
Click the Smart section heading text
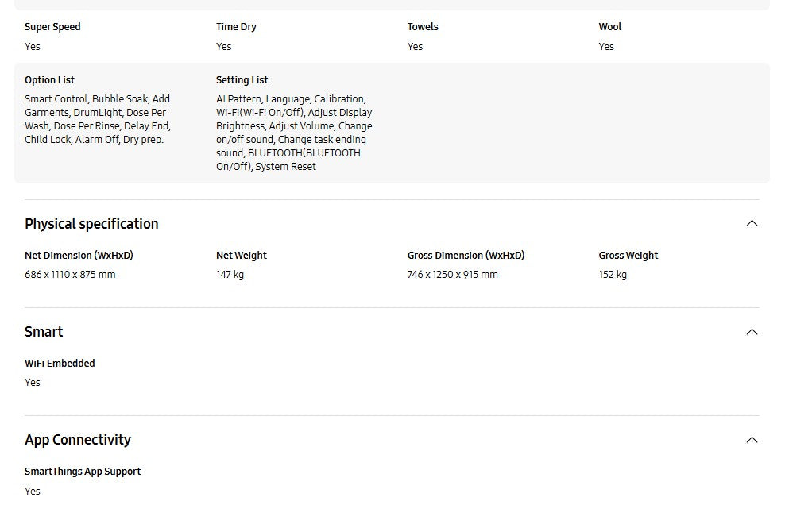pos(44,332)
